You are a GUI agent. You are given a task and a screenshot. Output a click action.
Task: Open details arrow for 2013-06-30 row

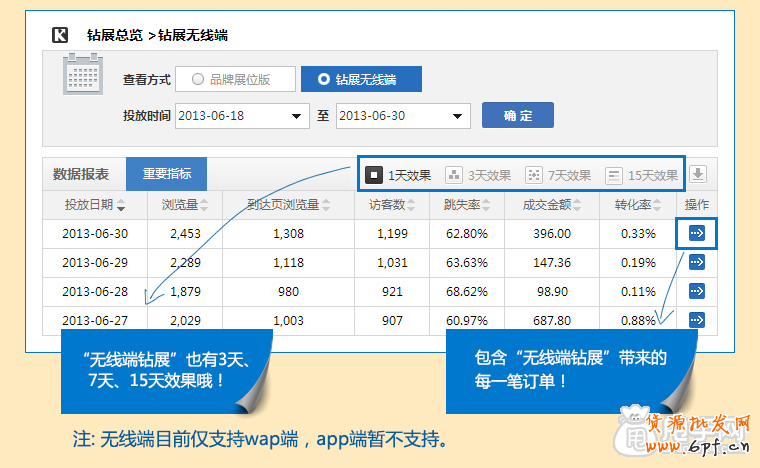(697, 234)
